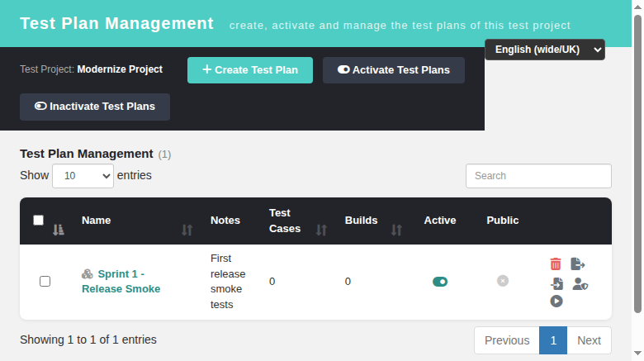Image resolution: width=644 pixels, height=361 pixels.
Task: Open the Sprint 1 - Release Smoke link
Action: pos(121,281)
